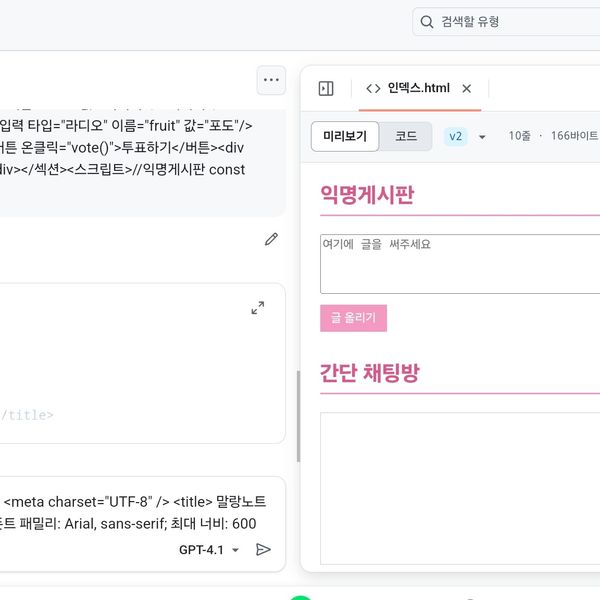
Task: Collapse the side panel with panel icon
Action: coord(326,88)
